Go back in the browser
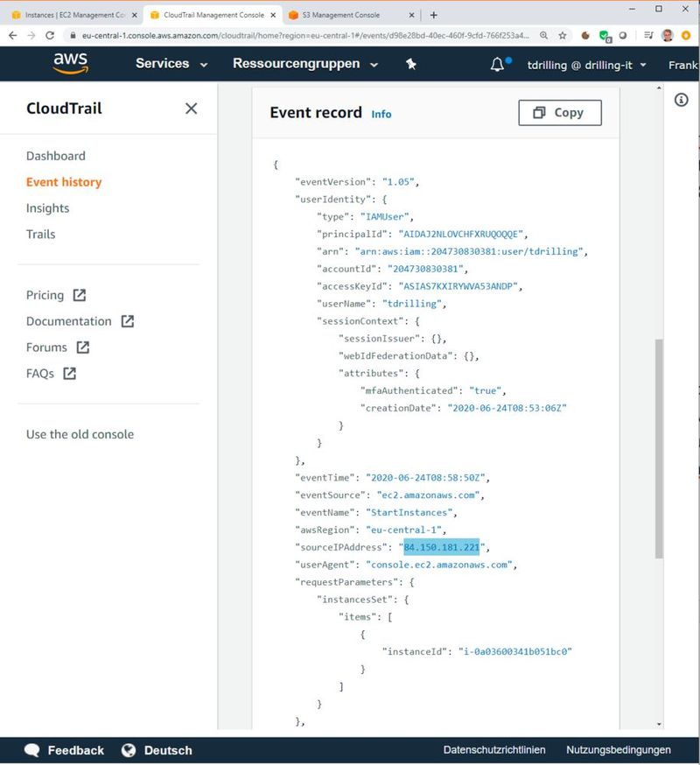The width and height of the screenshot is (700, 765). (12, 36)
